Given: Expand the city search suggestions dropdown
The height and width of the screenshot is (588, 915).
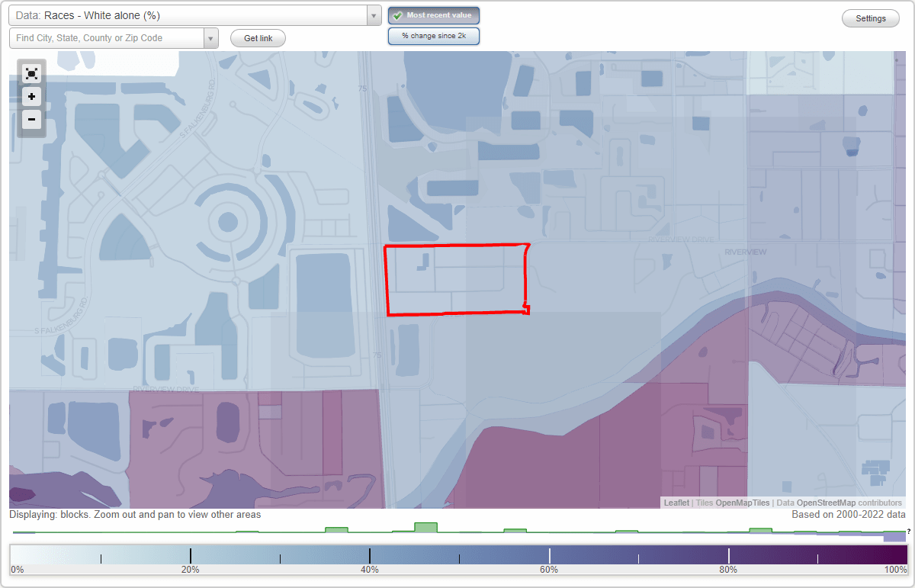Looking at the screenshot, I should 212,37.
